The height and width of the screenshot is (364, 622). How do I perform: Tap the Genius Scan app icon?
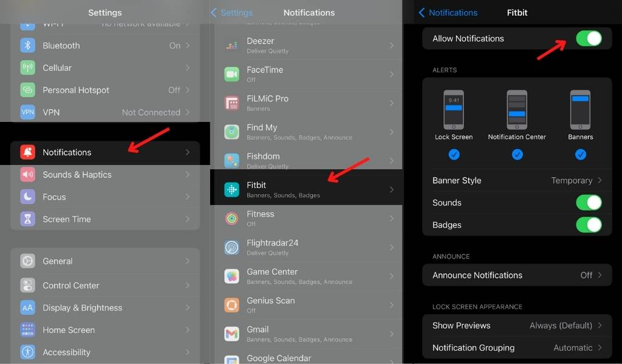pos(231,305)
